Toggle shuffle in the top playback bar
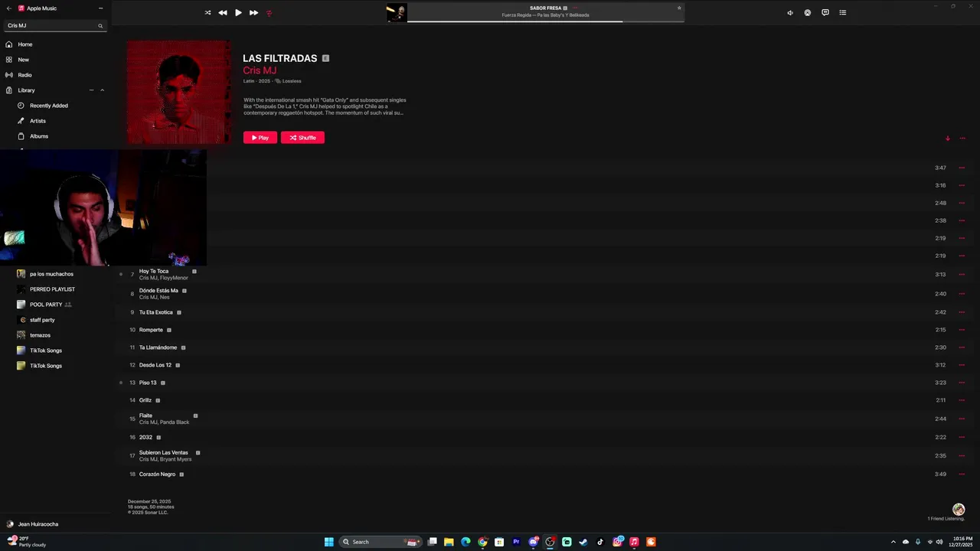This screenshot has height=551, width=980. coord(207,12)
